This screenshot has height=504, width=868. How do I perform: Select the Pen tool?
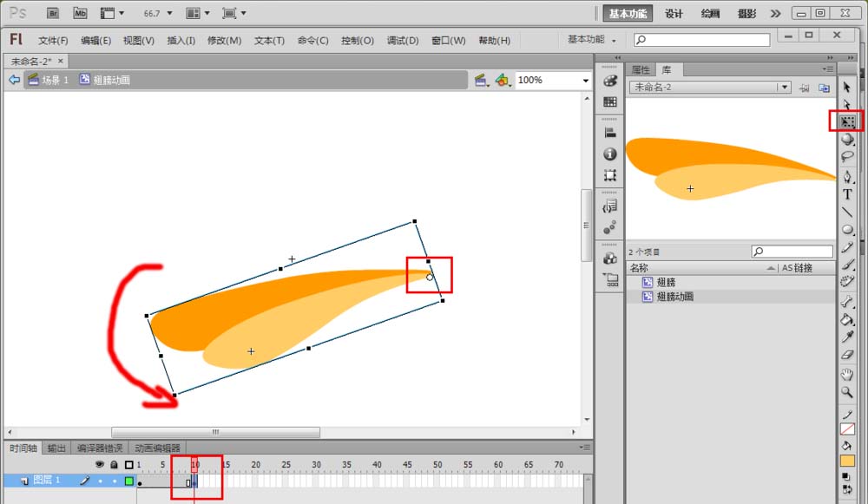point(847,177)
